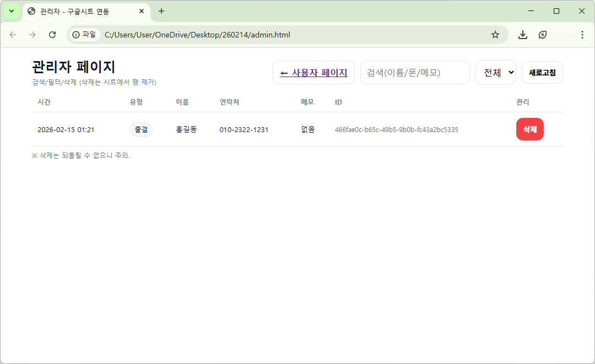Screen dimensions: 595x364
Task: Delete the 홍길동 row with 삭제 button
Action: click(x=529, y=129)
